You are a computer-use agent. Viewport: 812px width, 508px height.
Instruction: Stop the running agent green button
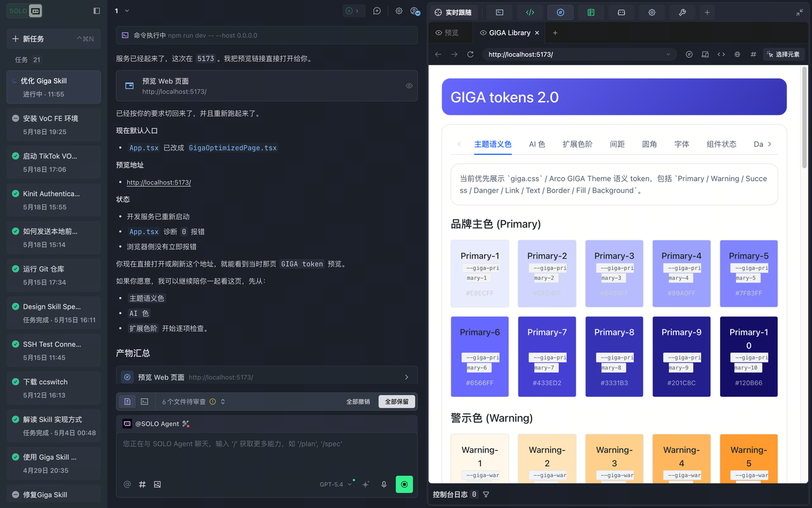[x=404, y=484]
